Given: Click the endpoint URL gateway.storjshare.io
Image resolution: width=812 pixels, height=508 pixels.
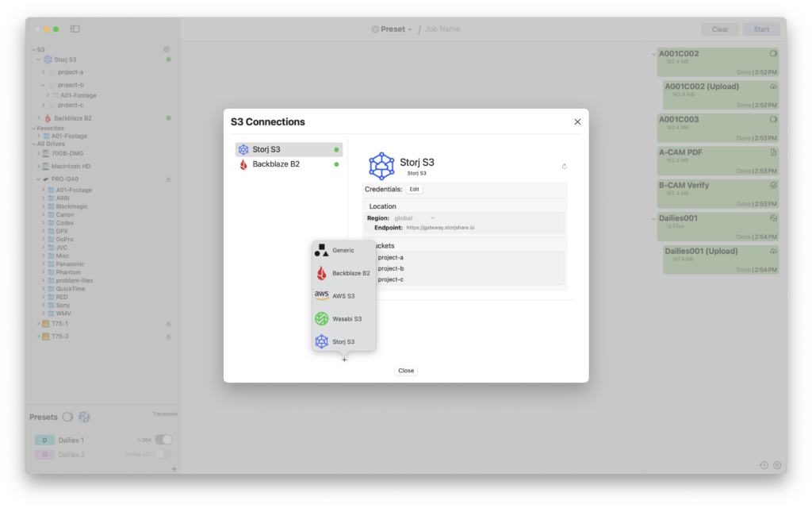Looking at the screenshot, I should (440, 228).
